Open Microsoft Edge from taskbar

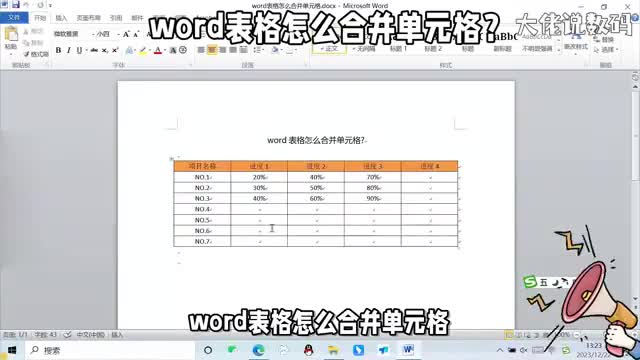pos(258,350)
